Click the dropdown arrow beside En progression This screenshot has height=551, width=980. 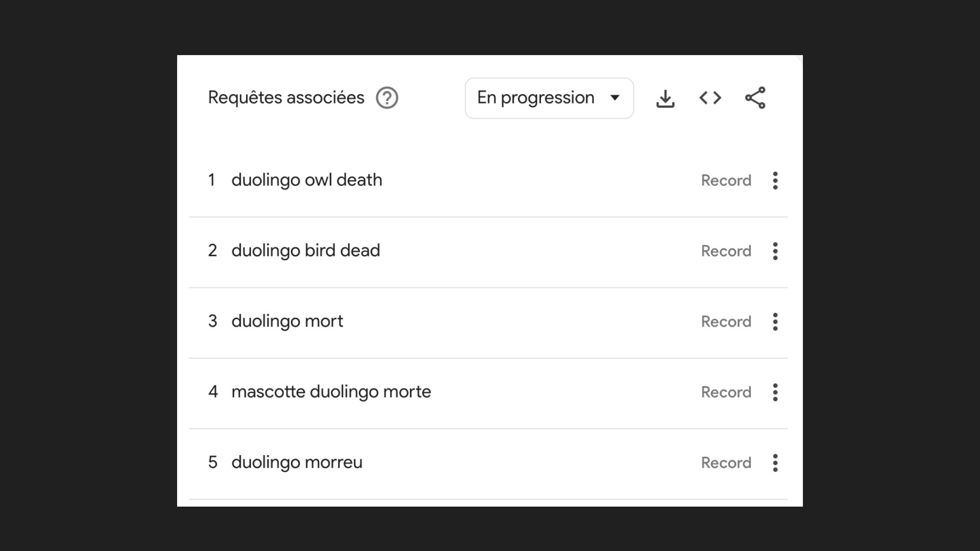tap(615, 98)
